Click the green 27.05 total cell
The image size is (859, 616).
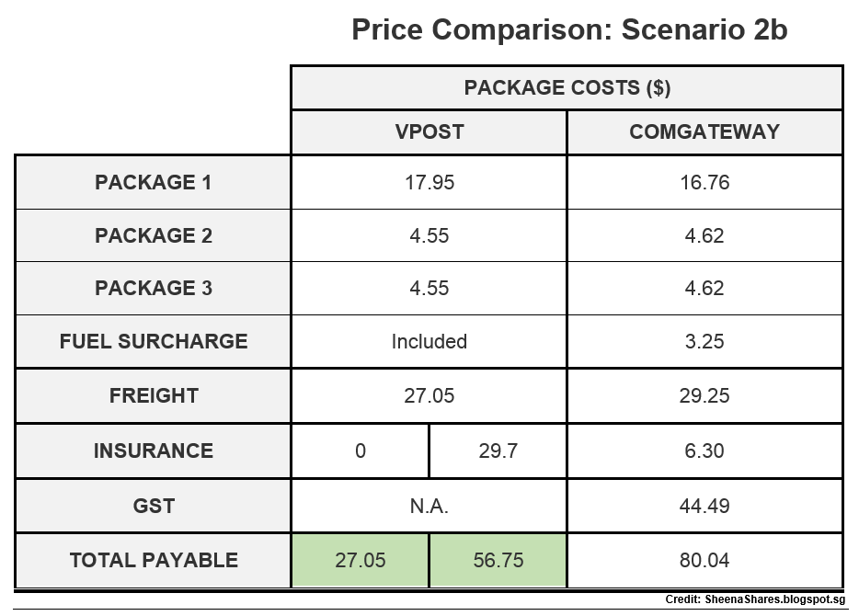(x=360, y=560)
